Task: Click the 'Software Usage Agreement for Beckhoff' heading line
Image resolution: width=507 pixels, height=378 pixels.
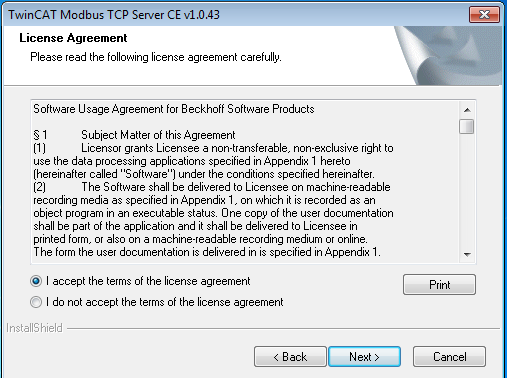Action: pos(174,109)
